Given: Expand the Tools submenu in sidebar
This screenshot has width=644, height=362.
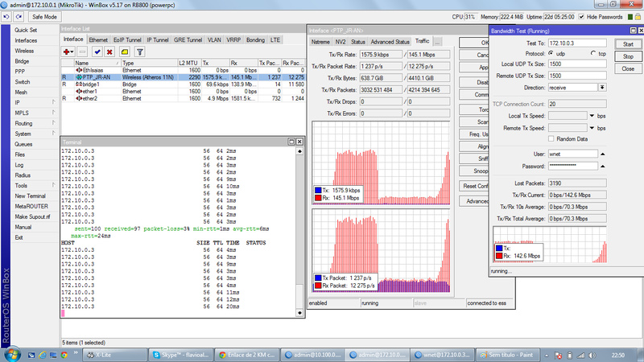Looking at the screenshot, I should [53, 185].
